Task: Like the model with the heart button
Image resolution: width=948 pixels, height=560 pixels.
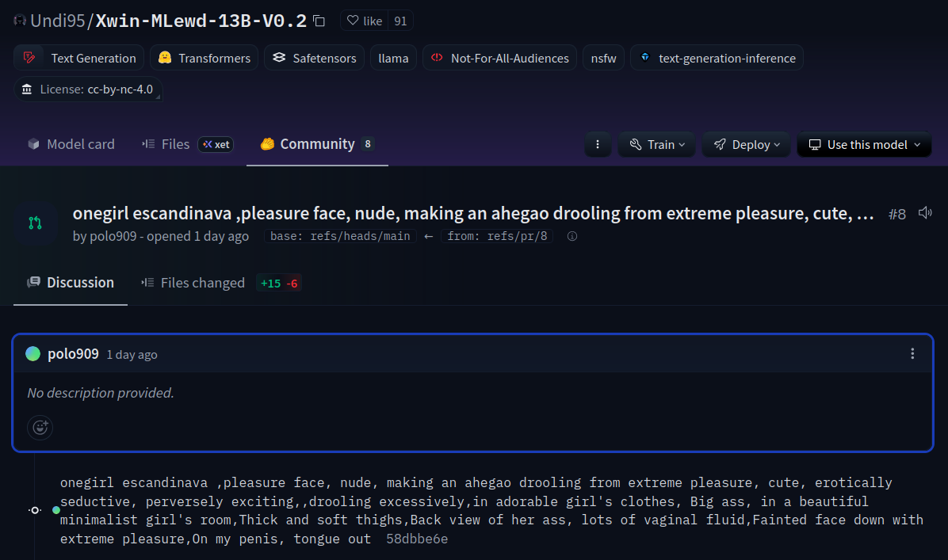Action: [x=365, y=21]
